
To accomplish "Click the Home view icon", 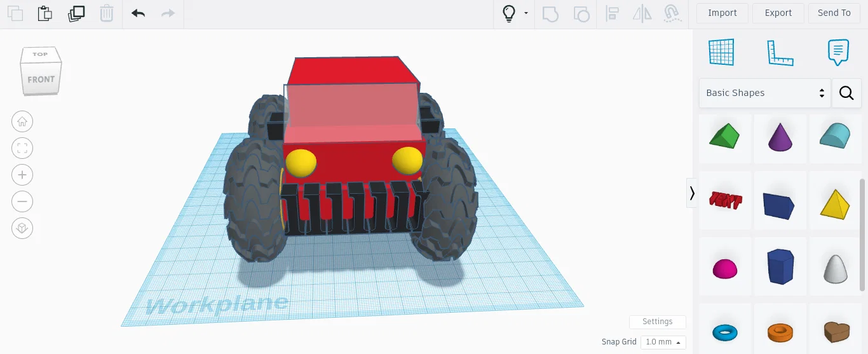I will point(22,121).
